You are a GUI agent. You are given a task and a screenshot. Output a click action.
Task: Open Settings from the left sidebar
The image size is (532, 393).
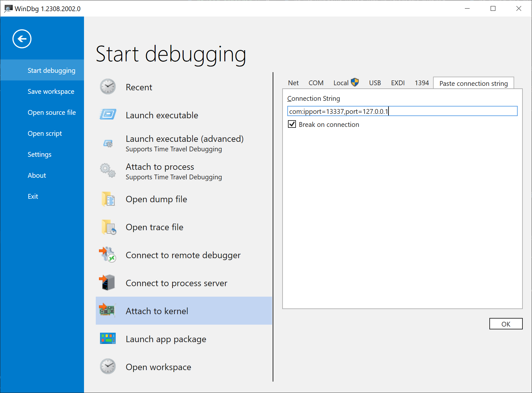39,155
